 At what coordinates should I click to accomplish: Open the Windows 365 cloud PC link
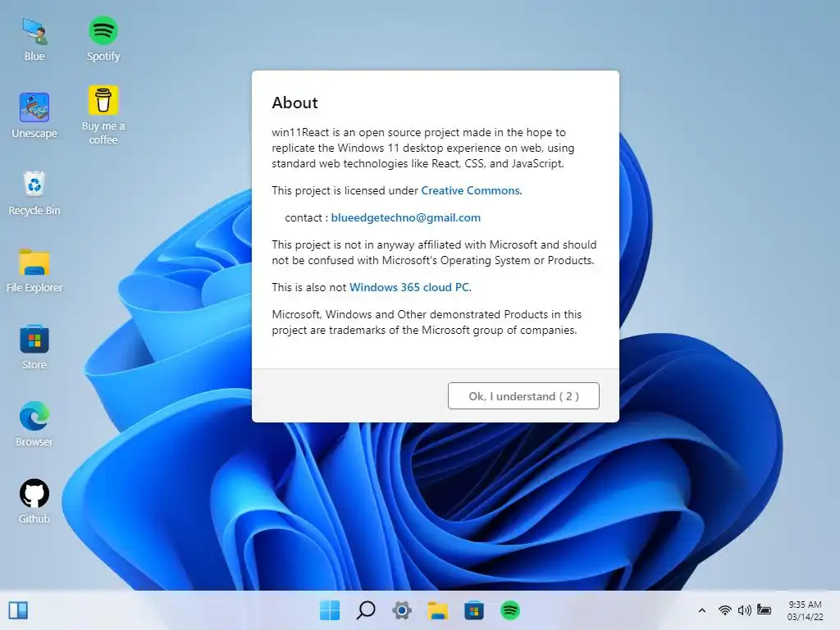tap(409, 287)
